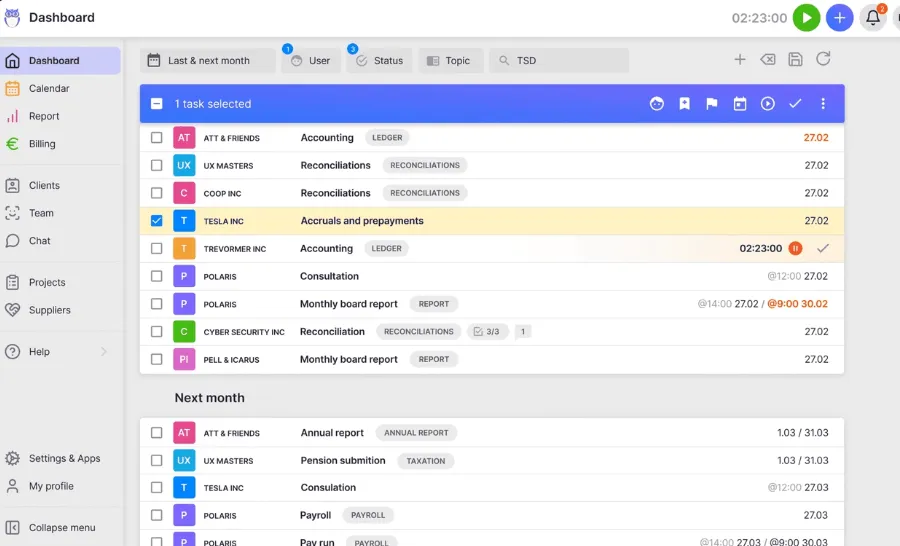Click the overdue 27.02 date on ATT & Friends
The height and width of the screenshot is (546, 900).
click(x=816, y=138)
